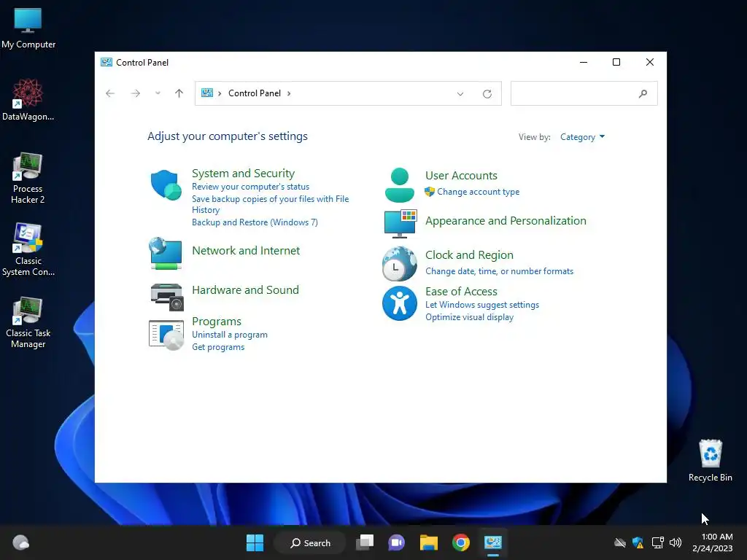
Task: Select the Process Hacker 2 desktop shortcut
Action: coord(28,179)
